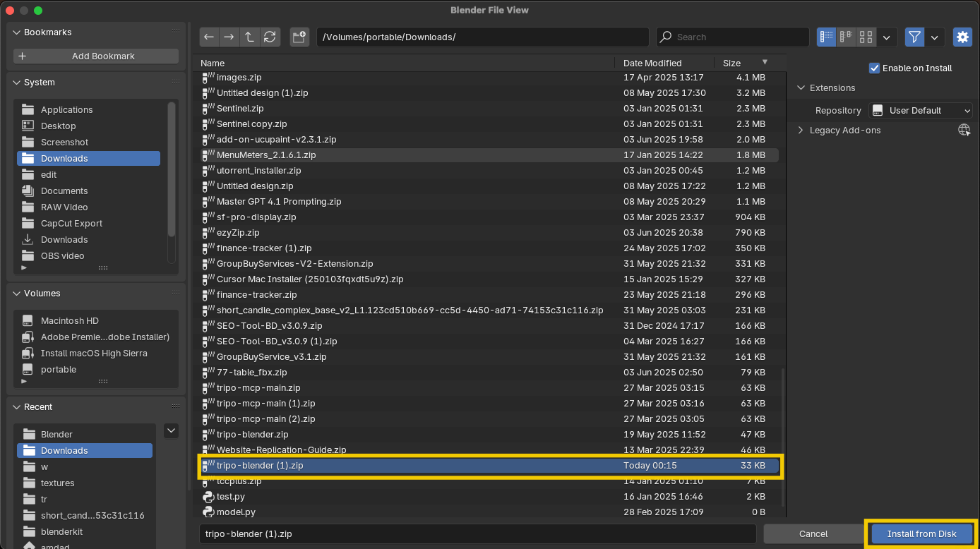980x549 pixels.
Task: Open Blender in Recent list
Action: pyautogui.click(x=85, y=434)
